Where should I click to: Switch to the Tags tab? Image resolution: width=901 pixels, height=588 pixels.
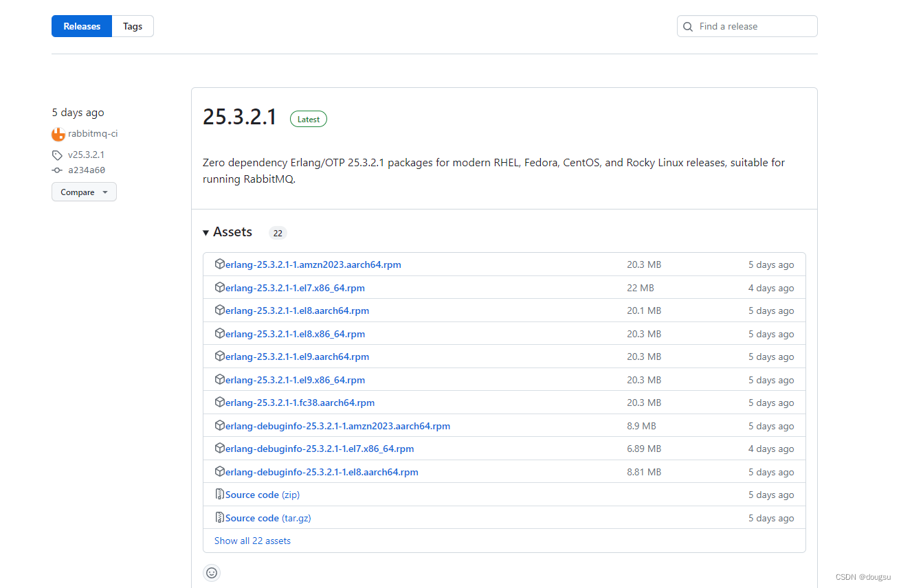tap(133, 26)
